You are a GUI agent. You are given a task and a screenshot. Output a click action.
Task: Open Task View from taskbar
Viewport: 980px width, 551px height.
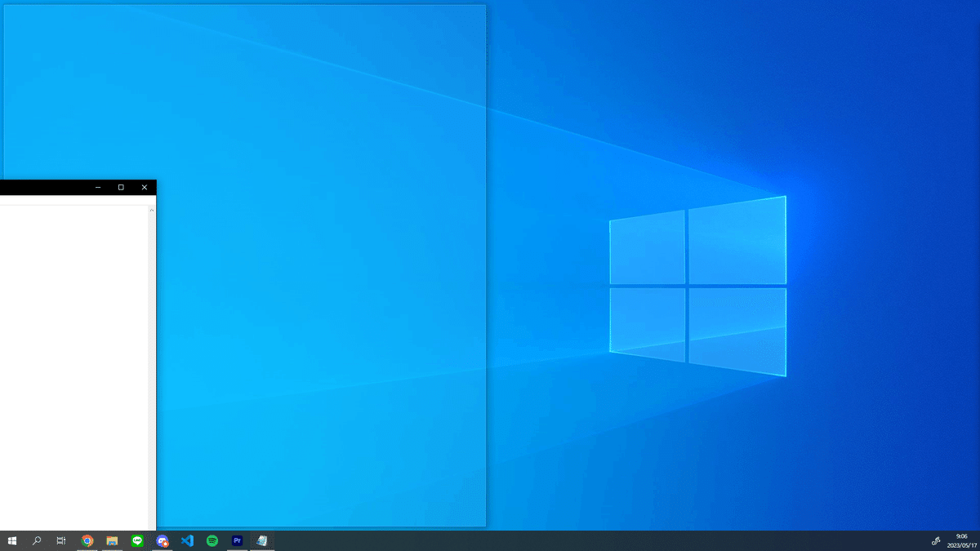coord(61,540)
